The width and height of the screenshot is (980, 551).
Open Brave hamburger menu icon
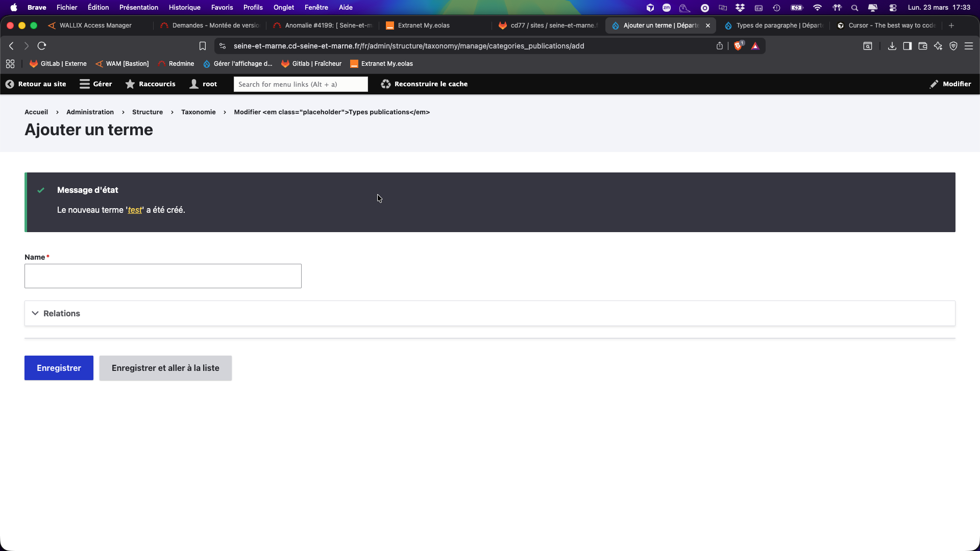coord(969,46)
